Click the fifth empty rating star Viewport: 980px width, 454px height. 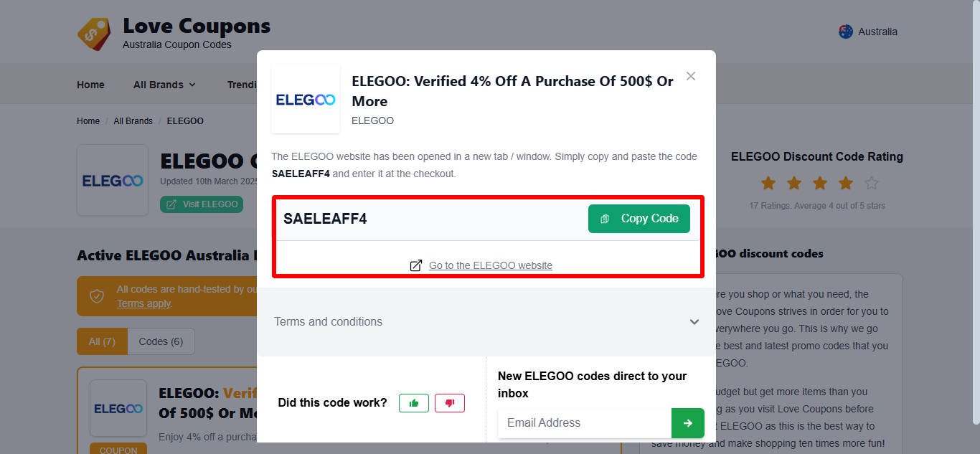point(872,184)
